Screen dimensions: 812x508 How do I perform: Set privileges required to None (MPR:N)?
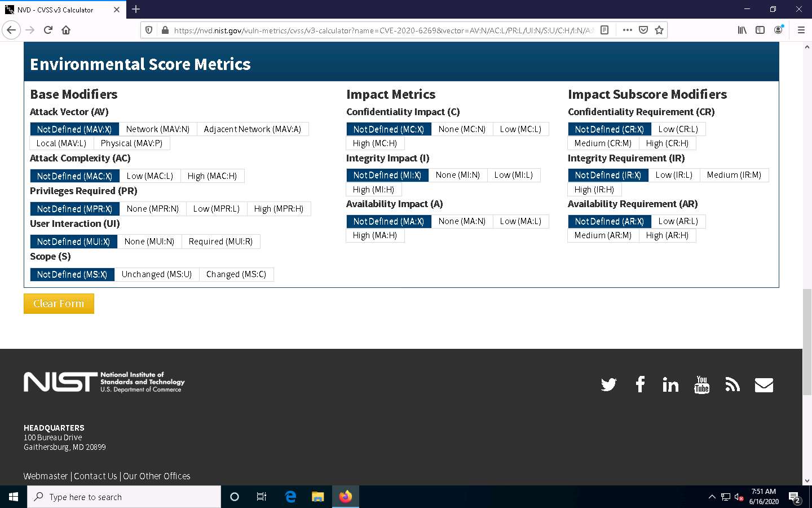click(153, 209)
